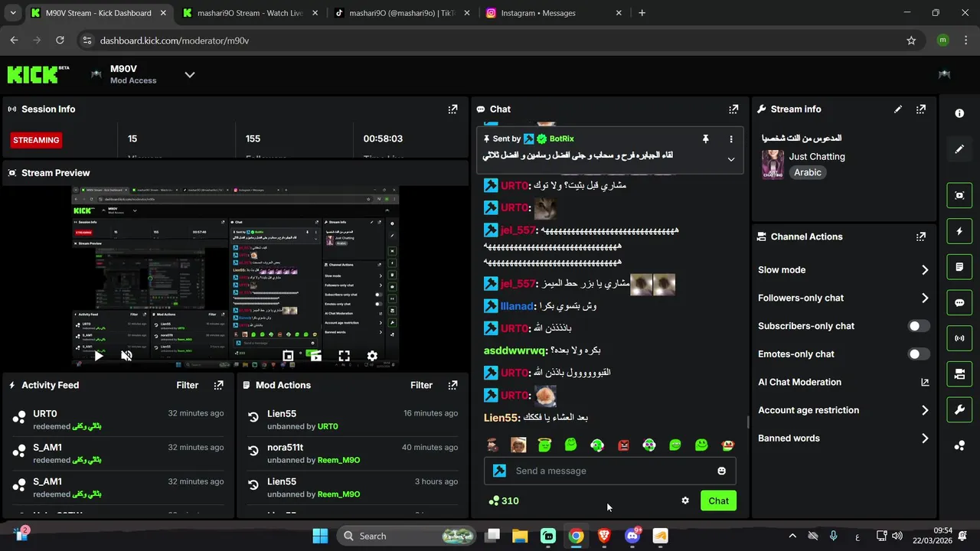Viewport: 980px width, 551px height.
Task: Open chat settings gear icon
Action: (685, 500)
